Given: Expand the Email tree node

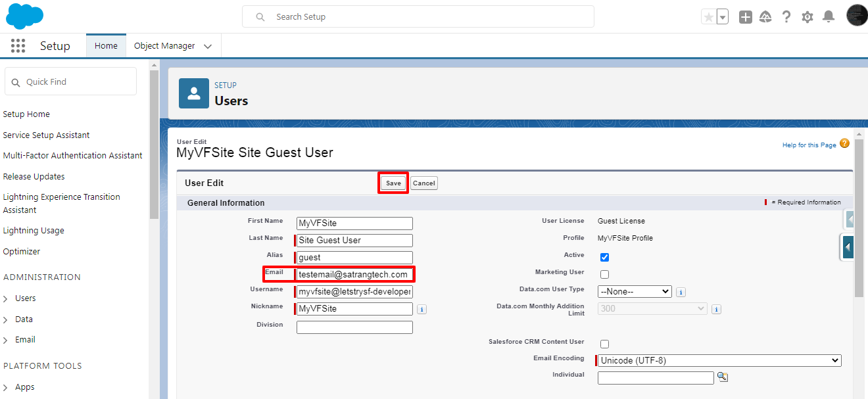Looking at the screenshot, I should (6, 340).
